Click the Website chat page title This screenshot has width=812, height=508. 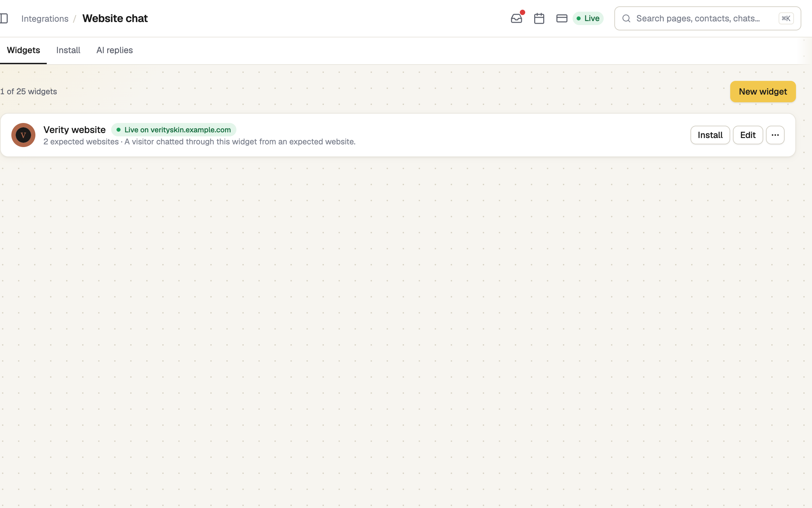coord(115,18)
